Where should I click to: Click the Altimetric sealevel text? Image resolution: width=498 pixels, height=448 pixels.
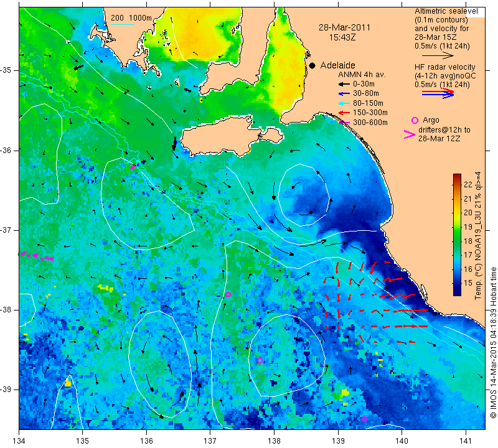[446, 11]
